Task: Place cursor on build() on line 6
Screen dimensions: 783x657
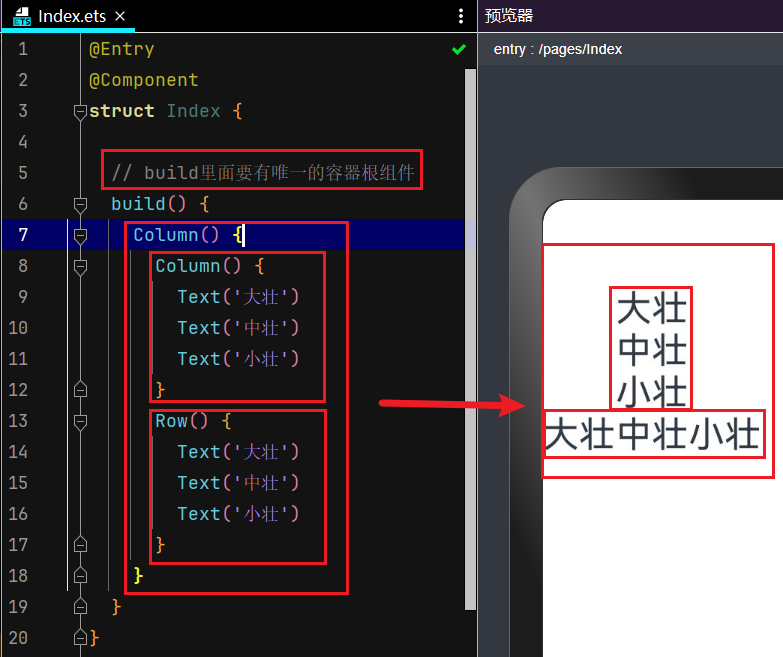Action: [x=148, y=204]
